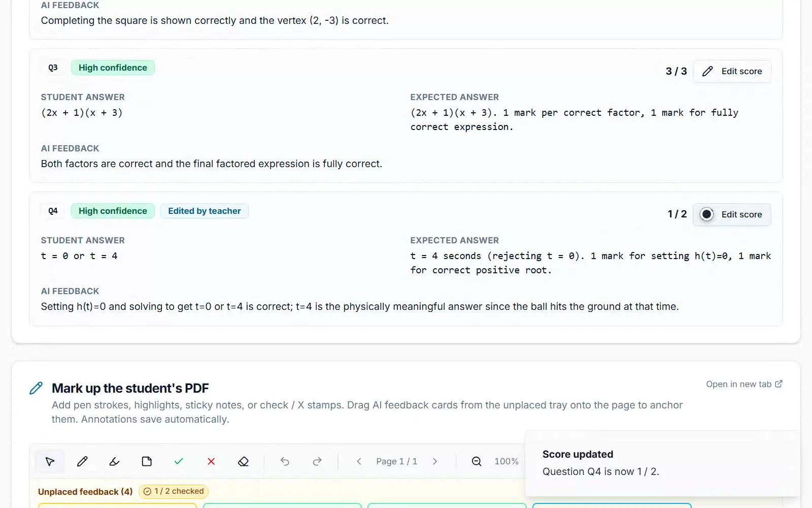The height and width of the screenshot is (508, 812).
Task: Choose the pen stroke tool
Action: pyautogui.click(x=82, y=461)
